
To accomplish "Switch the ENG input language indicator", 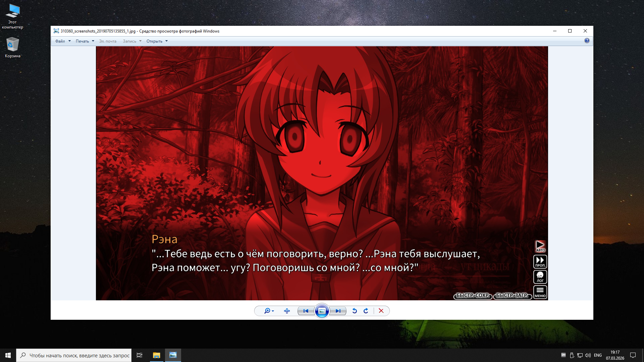I will (598, 355).
